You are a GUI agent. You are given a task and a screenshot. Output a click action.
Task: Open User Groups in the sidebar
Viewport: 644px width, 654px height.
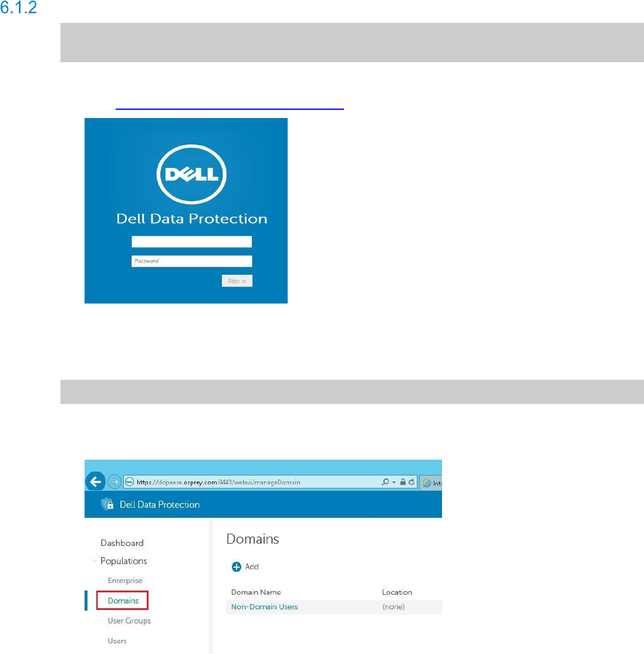point(129,621)
